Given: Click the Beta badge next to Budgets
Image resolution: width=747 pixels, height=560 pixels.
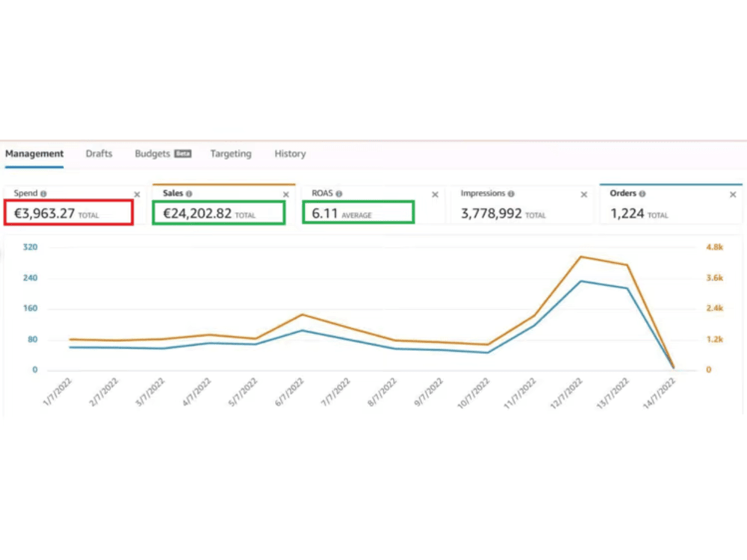Looking at the screenshot, I should coord(183,154).
